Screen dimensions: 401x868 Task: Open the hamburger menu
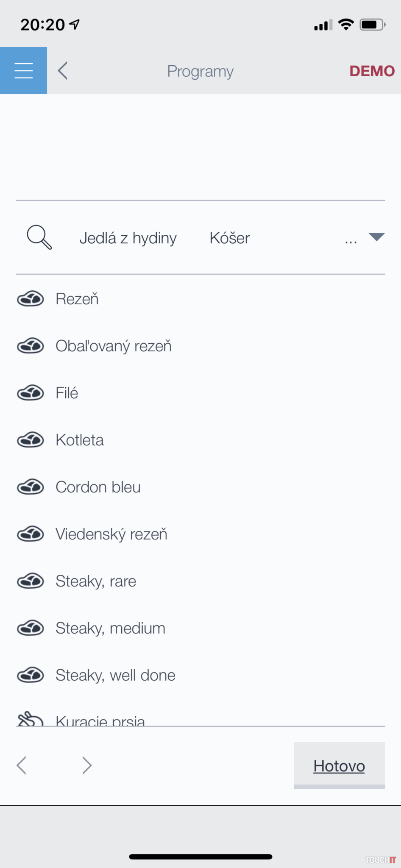click(23, 70)
